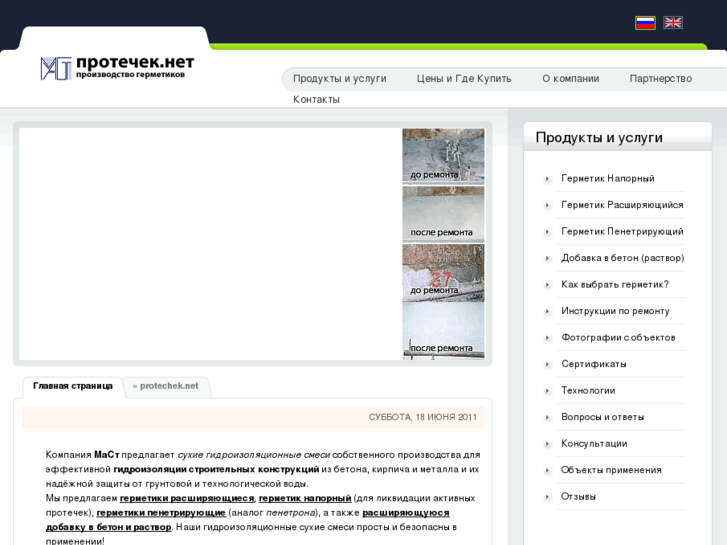Click the date СУББОТА, 18 ИЮНЯ 2011

point(422,417)
